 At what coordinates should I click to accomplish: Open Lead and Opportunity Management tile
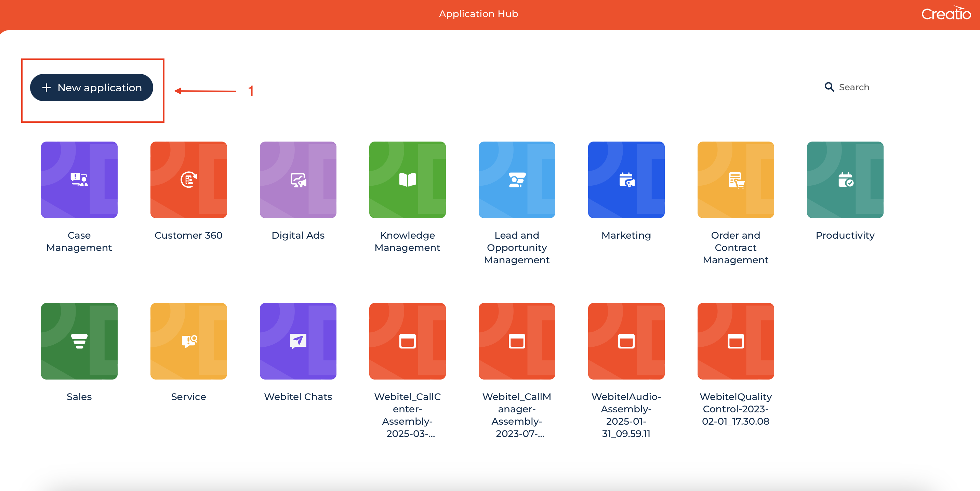[517, 180]
